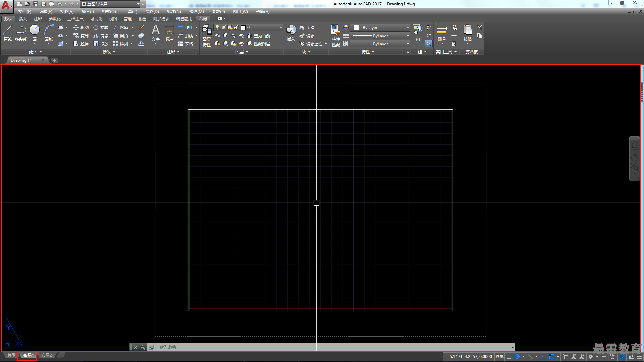Viewport: 644px width, 362px height.
Task: Switch to the 布局2 tab
Action: (x=47, y=355)
